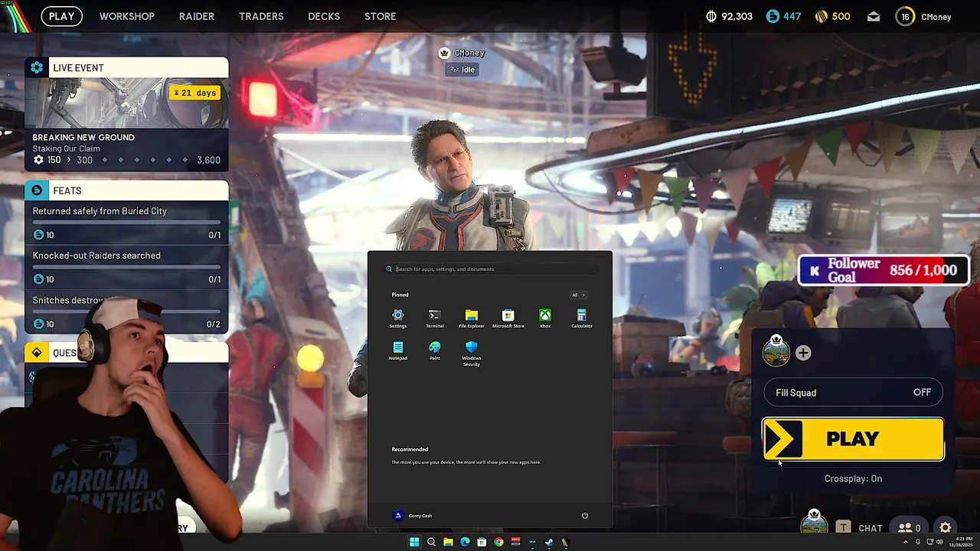Click the Start menu power icon

[584, 516]
